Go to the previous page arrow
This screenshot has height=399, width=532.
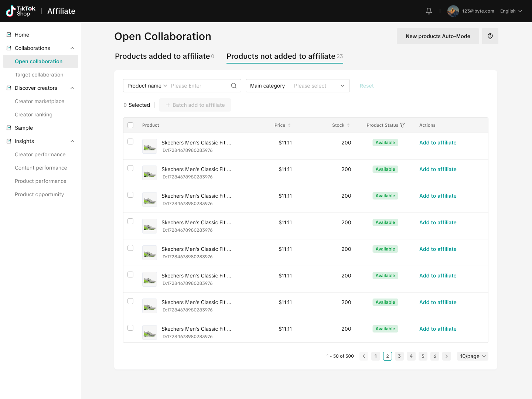pyautogui.click(x=364, y=356)
